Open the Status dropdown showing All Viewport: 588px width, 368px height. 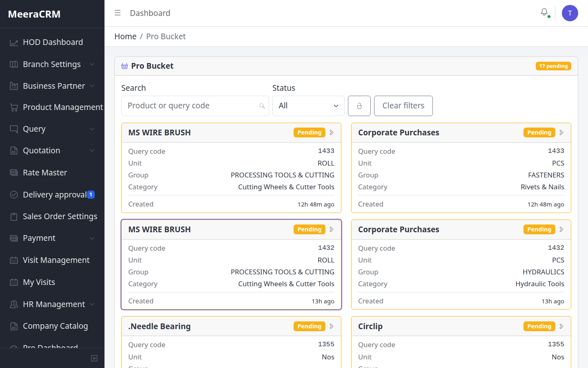click(308, 106)
